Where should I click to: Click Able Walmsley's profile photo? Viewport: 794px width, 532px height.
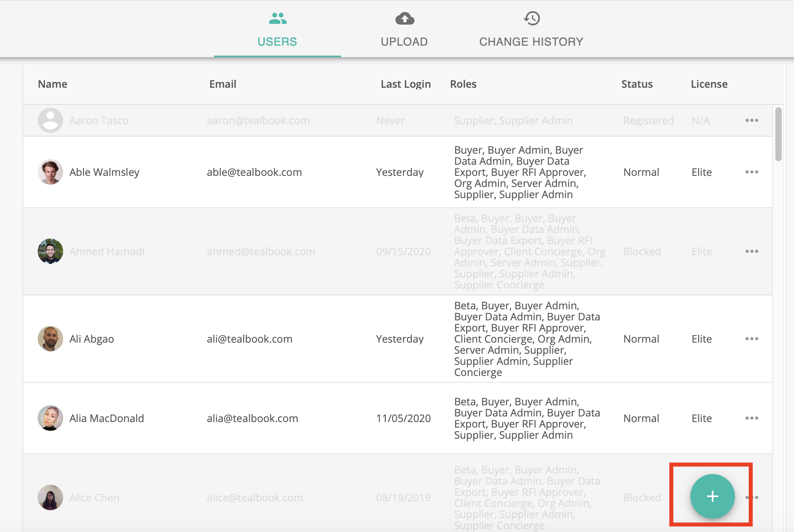[50, 172]
